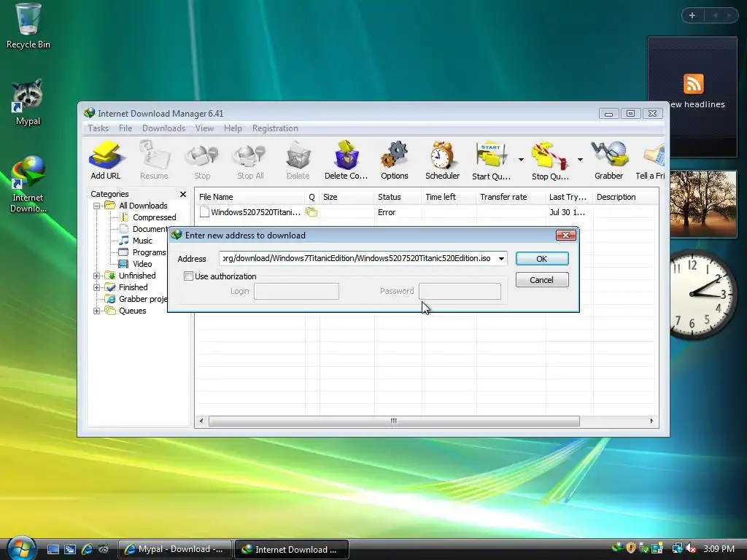Sort by the Transfer rate column header
747x560 pixels.
coord(510,197)
